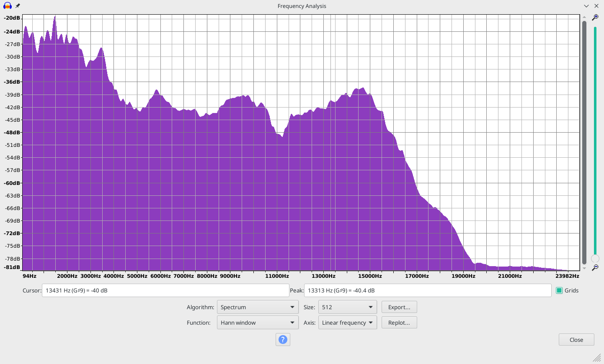Click the 19000Hz axis label
The width and height of the screenshot is (604, 364).
pos(463,276)
